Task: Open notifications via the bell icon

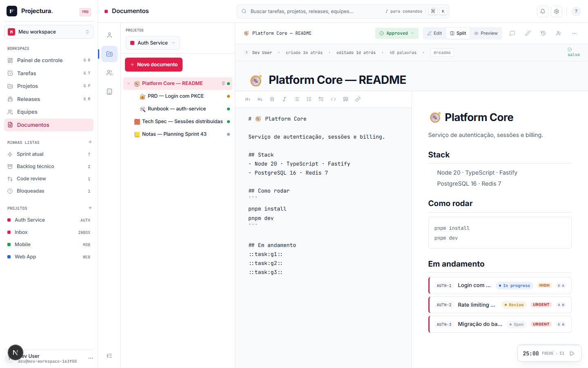Action: click(543, 11)
